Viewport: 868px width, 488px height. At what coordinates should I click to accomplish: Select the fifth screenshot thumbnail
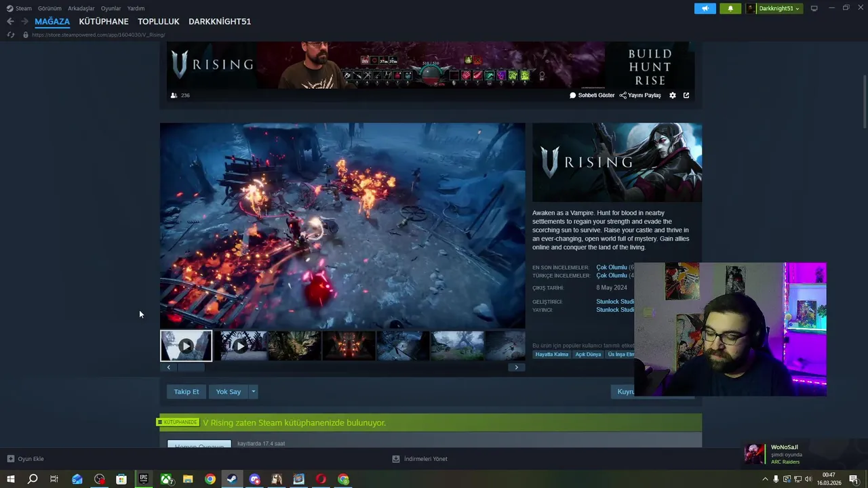403,346
